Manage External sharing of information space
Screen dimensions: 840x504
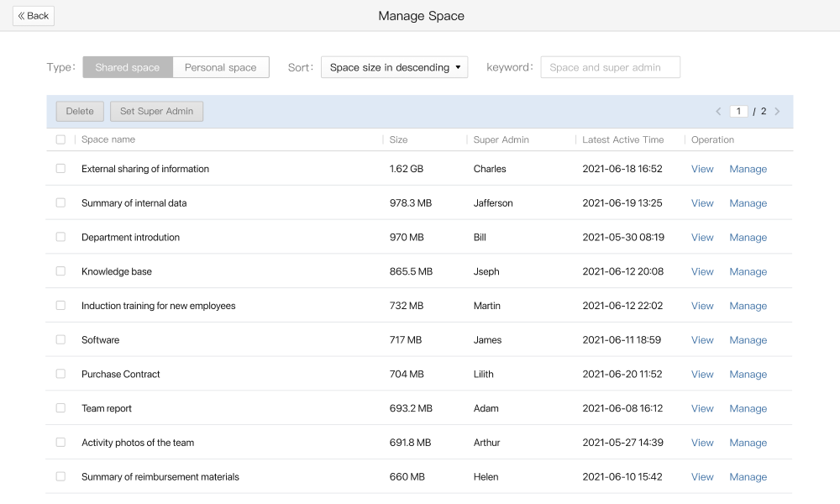748,169
